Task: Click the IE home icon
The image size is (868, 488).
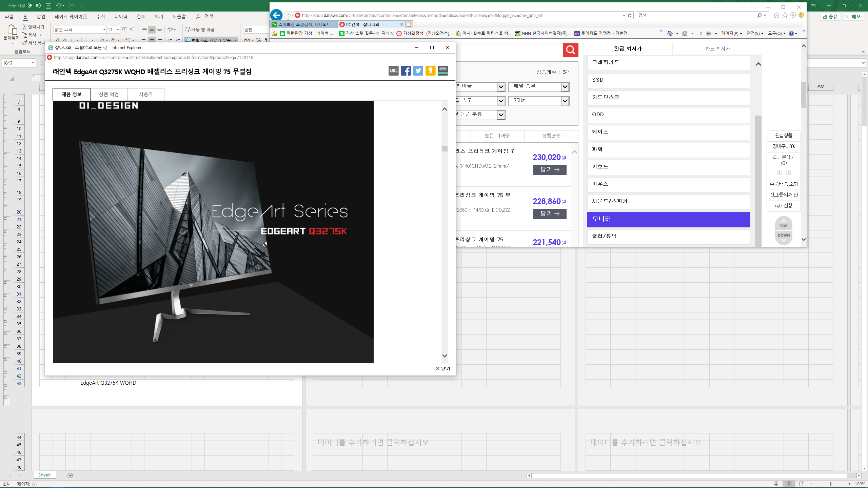Action: click(776, 15)
